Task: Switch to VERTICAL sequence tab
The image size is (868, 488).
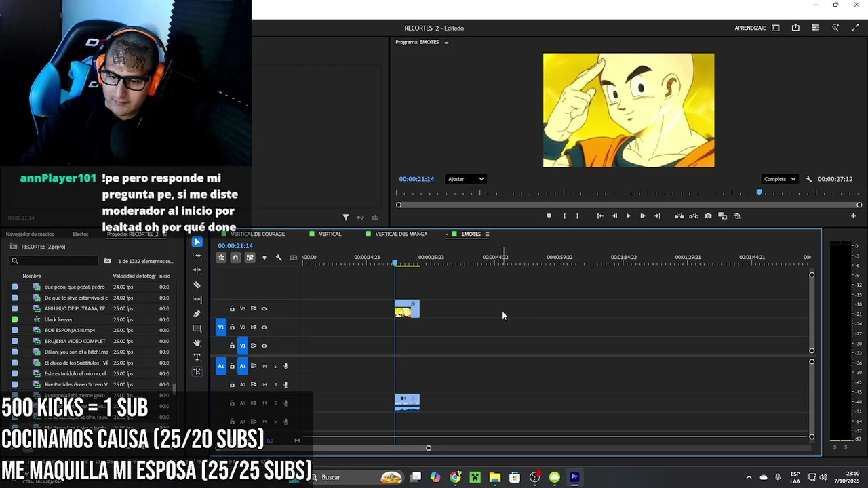Action: pos(330,235)
